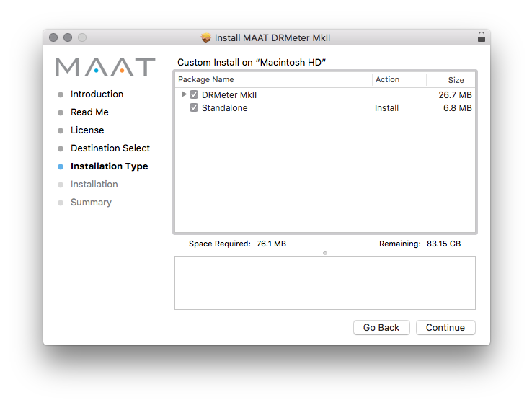
Task: Click the Custom Install on Macintosh HD heading
Action: point(252,63)
